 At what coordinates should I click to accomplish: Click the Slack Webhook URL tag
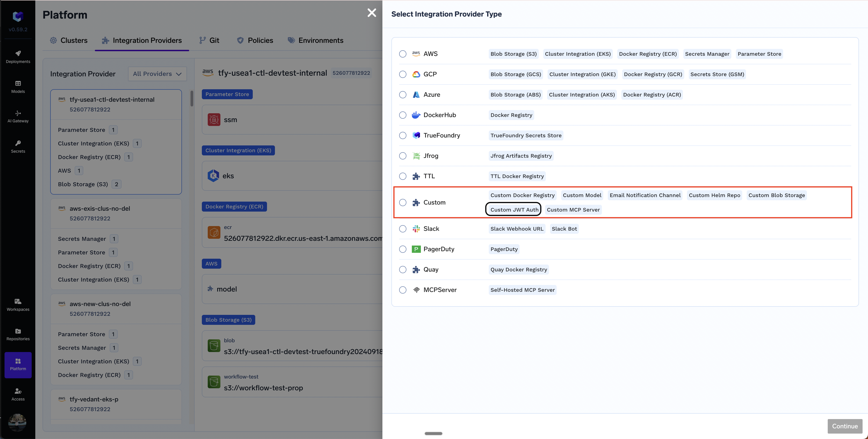tap(517, 229)
